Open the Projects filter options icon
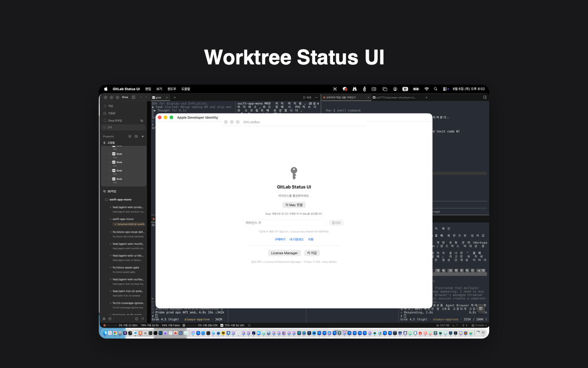The height and width of the screenshot is (368, 588). pyautogui.click(x=130, y=136)
